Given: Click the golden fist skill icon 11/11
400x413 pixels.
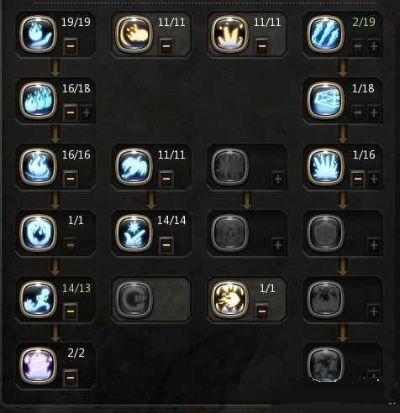Looking at the screenshot, I should (134, 34).
